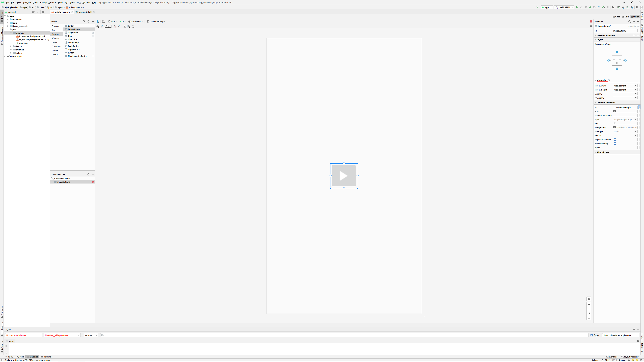Switch to the MainActivity.kt tab
Screen dimensions: 644x362
click(x=85, y=12)
